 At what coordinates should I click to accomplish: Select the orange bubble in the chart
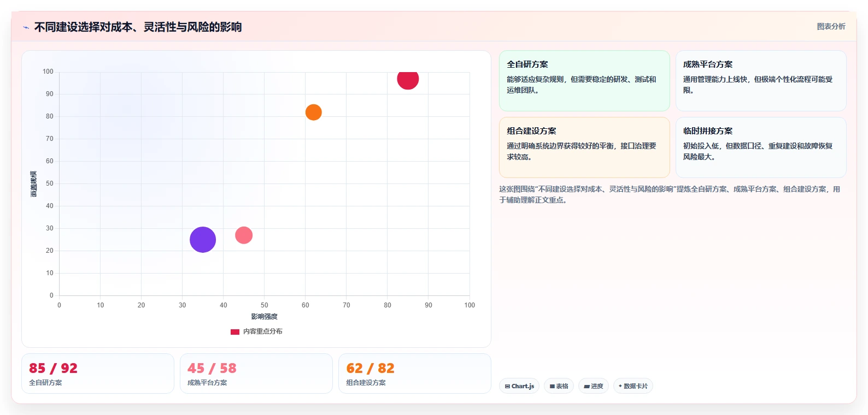pos(313,112)
